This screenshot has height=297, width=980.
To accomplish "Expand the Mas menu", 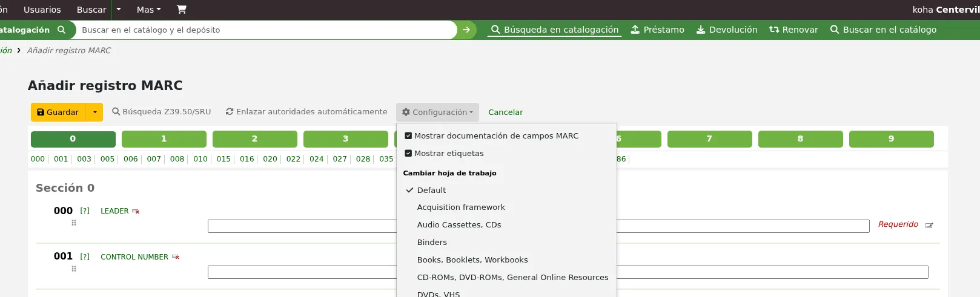I will pyautogui.click(x=149, y=10).
